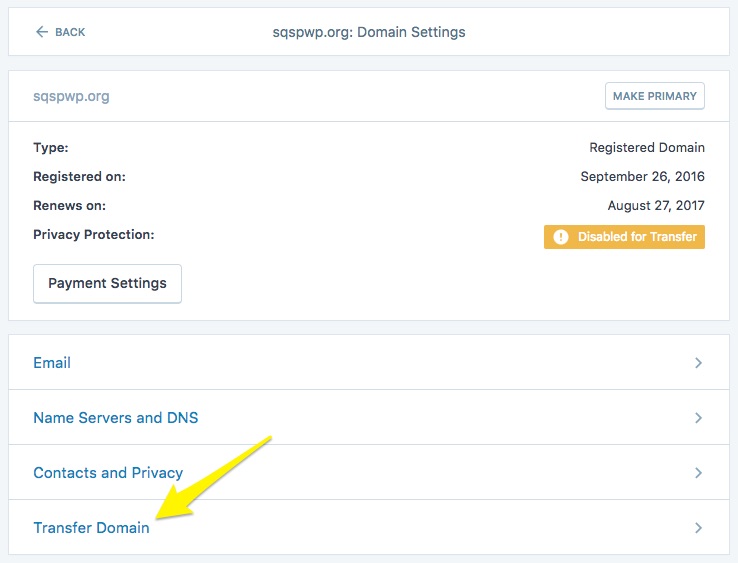Click the 'Disabled for Transfer' badge text
The width and height of the screenshot is (738, 563).
click(635, 237)
